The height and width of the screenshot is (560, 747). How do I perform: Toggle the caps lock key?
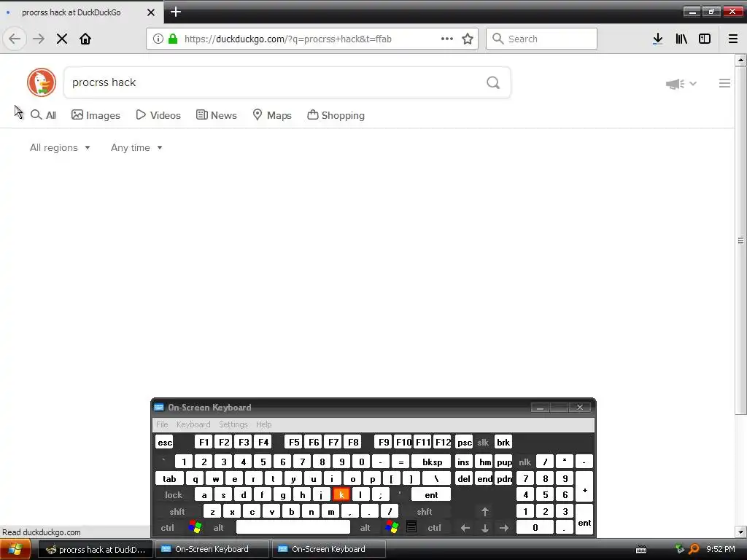click(174, 495)
